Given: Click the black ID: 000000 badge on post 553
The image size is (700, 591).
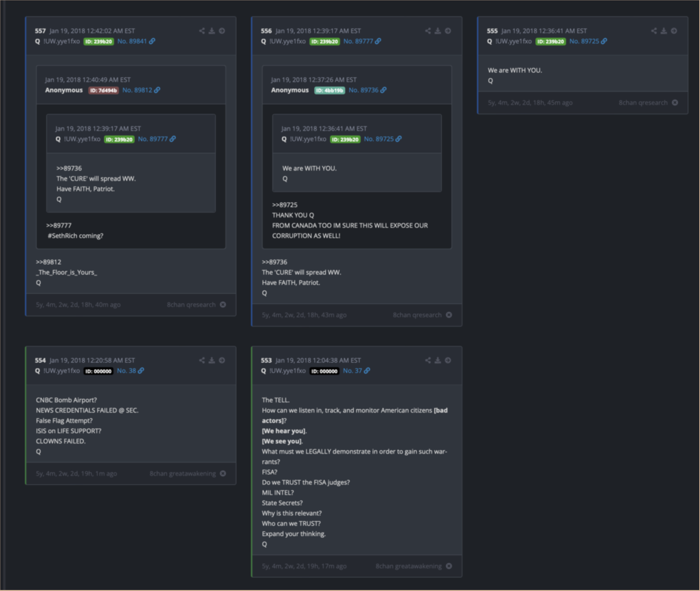Looking at the screenshot, I should click(325, 371).
